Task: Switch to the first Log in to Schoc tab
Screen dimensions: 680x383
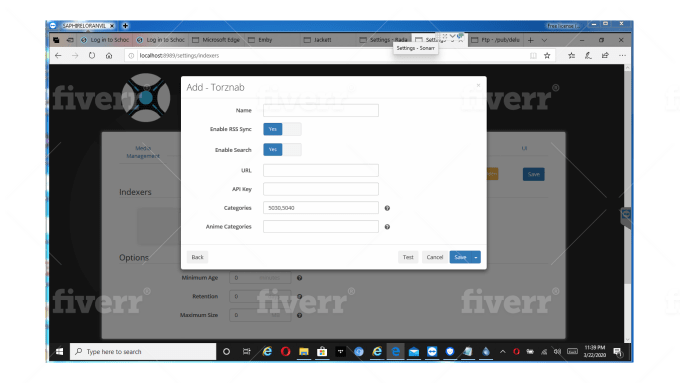Action: tap(105, 40)
